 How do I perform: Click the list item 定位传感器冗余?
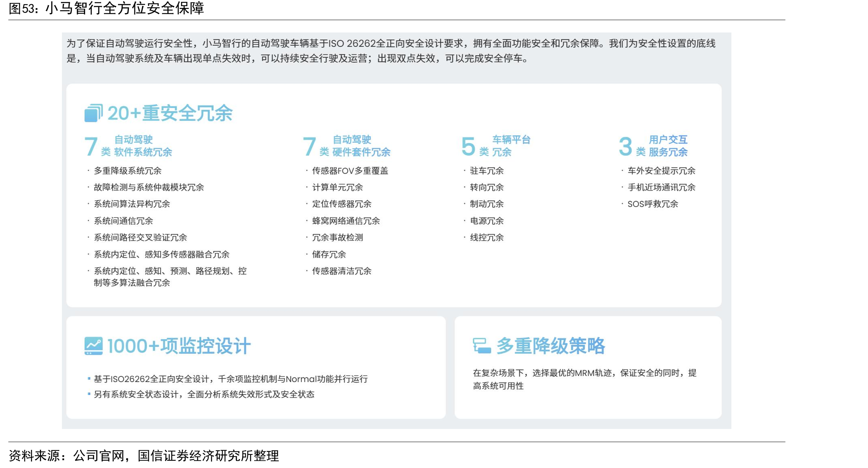[342, 204]
